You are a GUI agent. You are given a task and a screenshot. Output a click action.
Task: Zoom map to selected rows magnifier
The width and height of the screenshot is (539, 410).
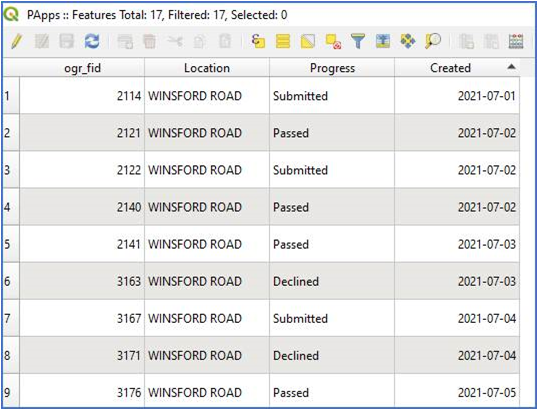pyautogui.click(x=433, y=42)
